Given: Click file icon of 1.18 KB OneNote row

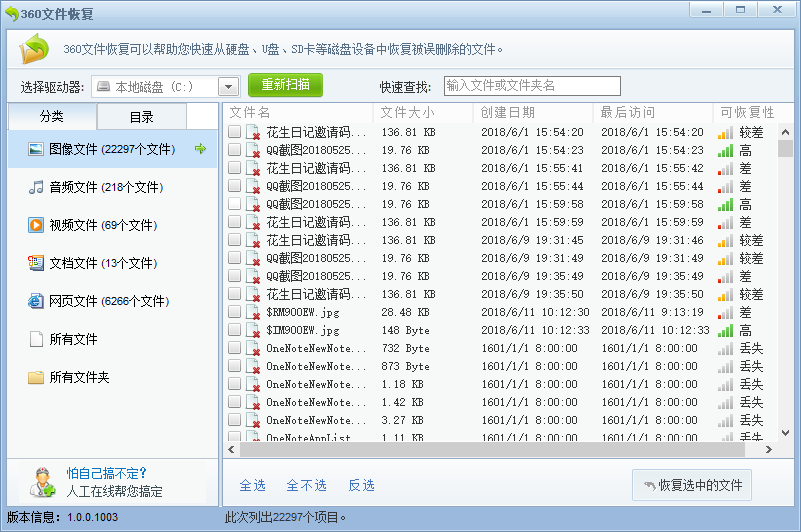Looking at the screenshot, I should click(253, 384).
